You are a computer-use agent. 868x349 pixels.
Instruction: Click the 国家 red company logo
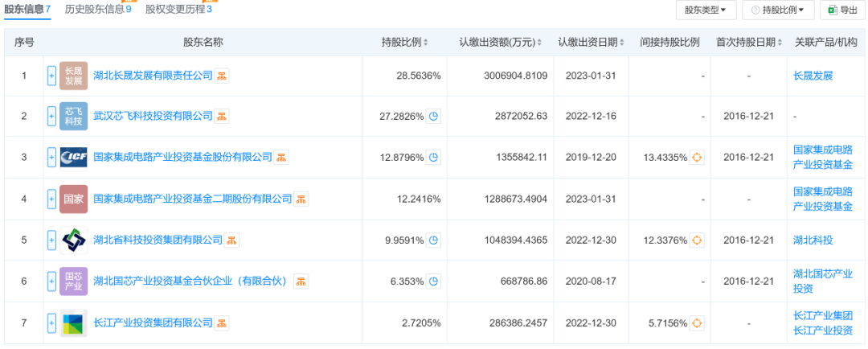[x=74, y=199]
